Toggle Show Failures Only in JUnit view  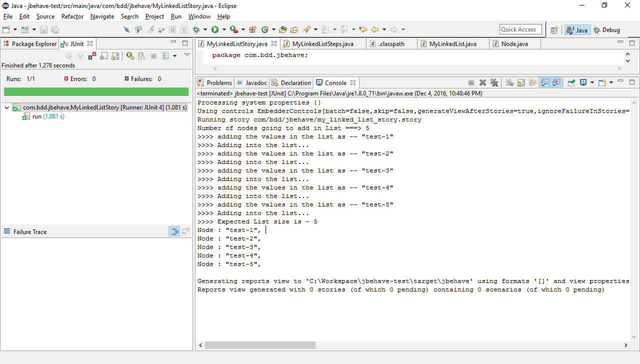pos(92,56)
